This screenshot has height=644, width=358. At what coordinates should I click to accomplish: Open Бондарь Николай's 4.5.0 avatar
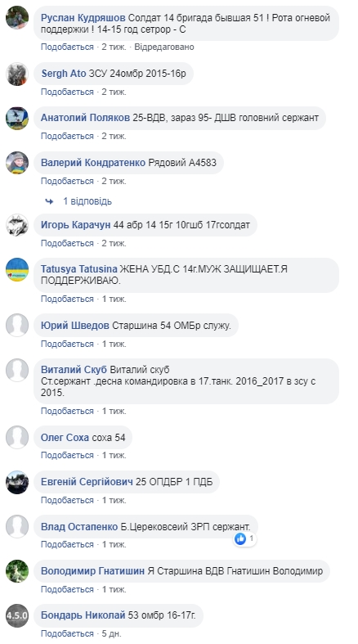17,615
